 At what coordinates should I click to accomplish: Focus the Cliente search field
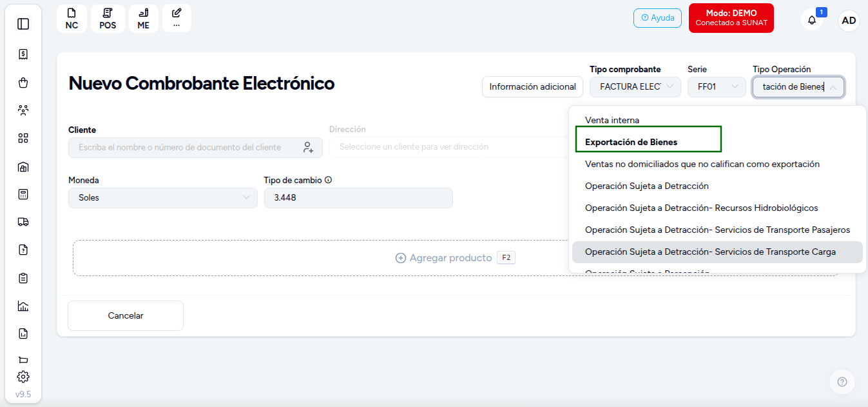click(x=195, y=147)
